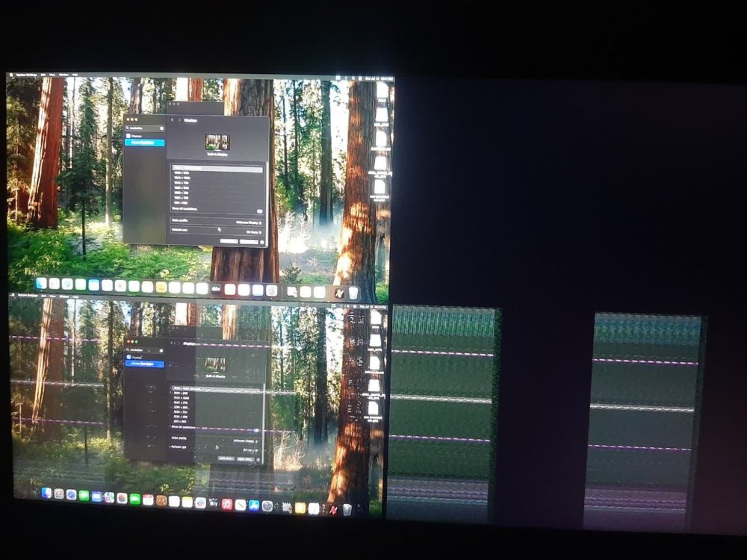Open Maps in the lower screen's dock

click(109, 497)
